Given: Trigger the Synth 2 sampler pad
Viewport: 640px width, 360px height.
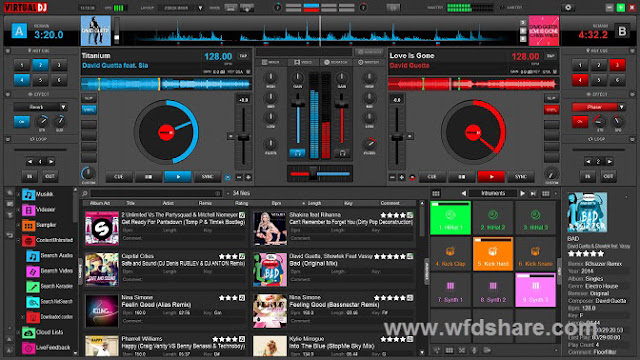Looking at the screenshot, I should tap(493, 290).
